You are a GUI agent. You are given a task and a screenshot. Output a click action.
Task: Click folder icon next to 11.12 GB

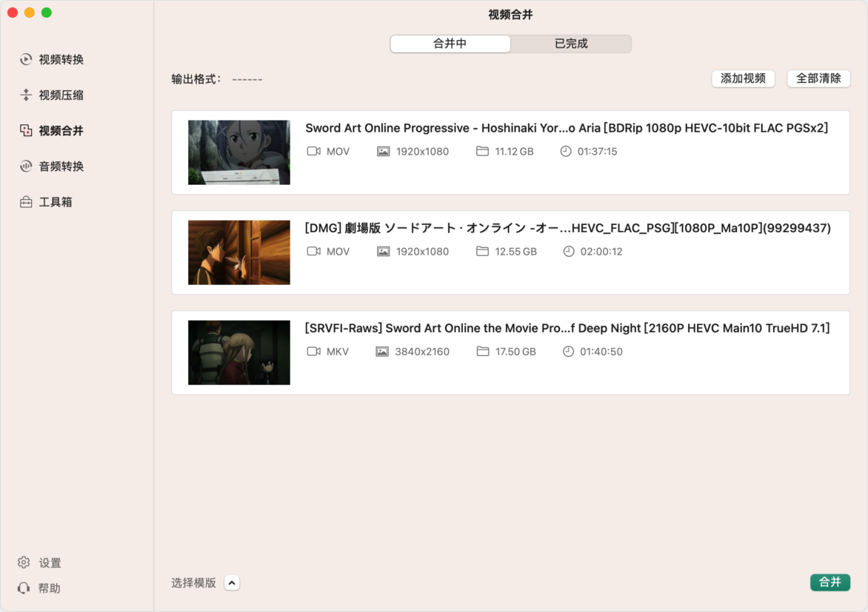pyautogui.click(x=482, y=151)
